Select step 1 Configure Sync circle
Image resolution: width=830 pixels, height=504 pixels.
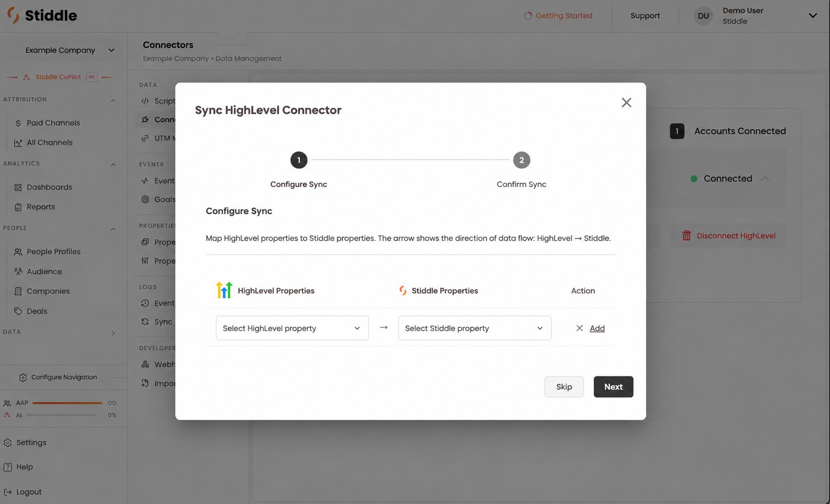tap(299, 160)
